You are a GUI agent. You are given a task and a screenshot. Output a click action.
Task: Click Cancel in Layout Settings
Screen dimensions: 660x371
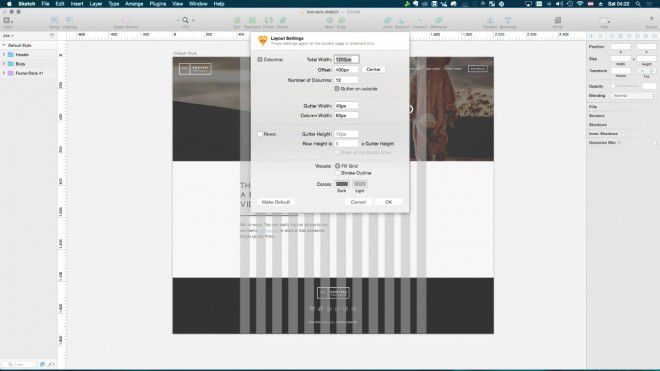point(358,202)
